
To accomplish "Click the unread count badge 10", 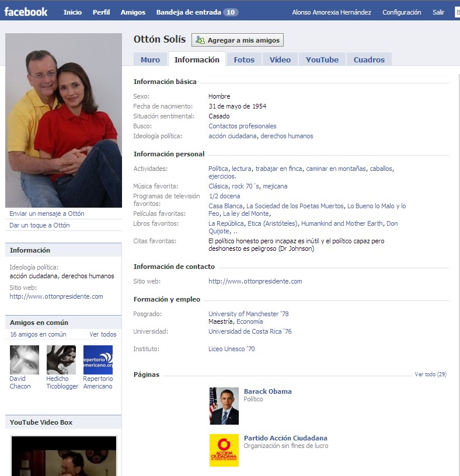I will (x=231, y=12).
